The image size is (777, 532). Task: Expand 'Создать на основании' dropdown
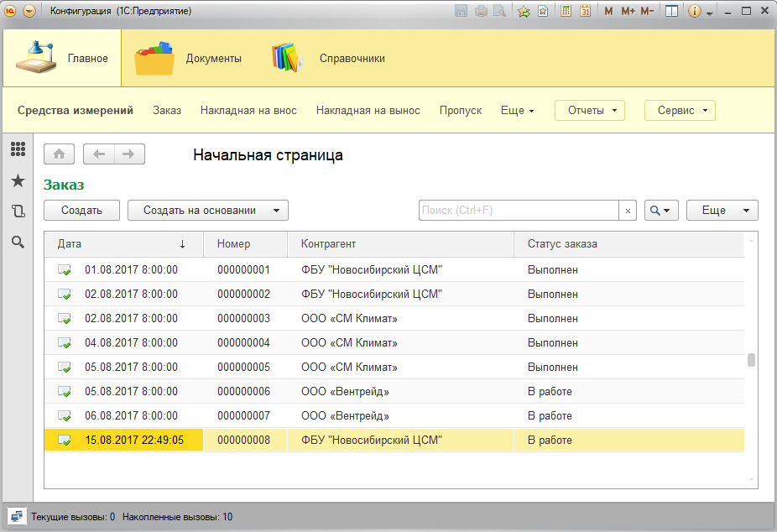(x=208, y=211)
